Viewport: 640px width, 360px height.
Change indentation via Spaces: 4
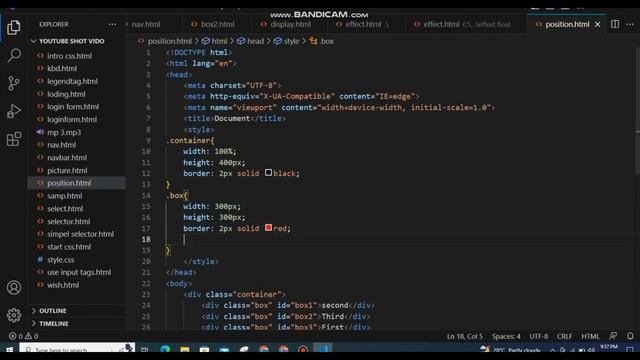506,336
